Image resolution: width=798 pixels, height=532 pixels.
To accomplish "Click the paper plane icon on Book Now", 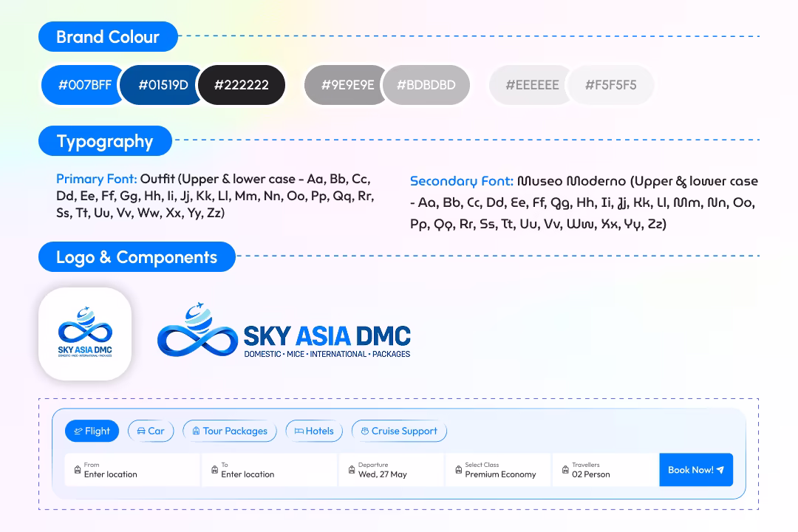I will (720, 470).
